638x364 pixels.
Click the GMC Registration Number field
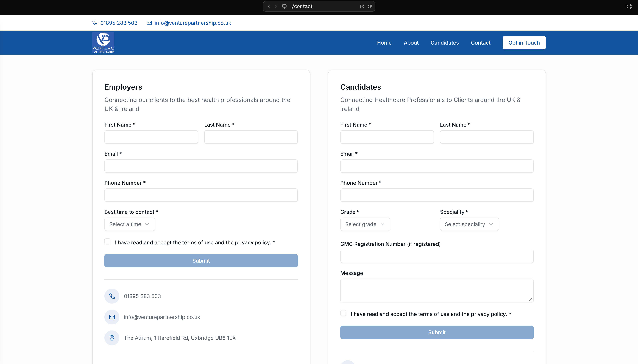(x=437, y=256)
